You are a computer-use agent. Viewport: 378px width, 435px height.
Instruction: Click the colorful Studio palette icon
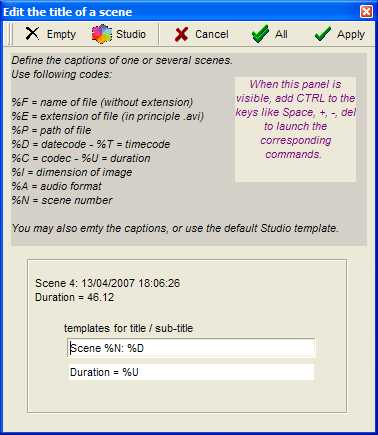coord(102,34)
